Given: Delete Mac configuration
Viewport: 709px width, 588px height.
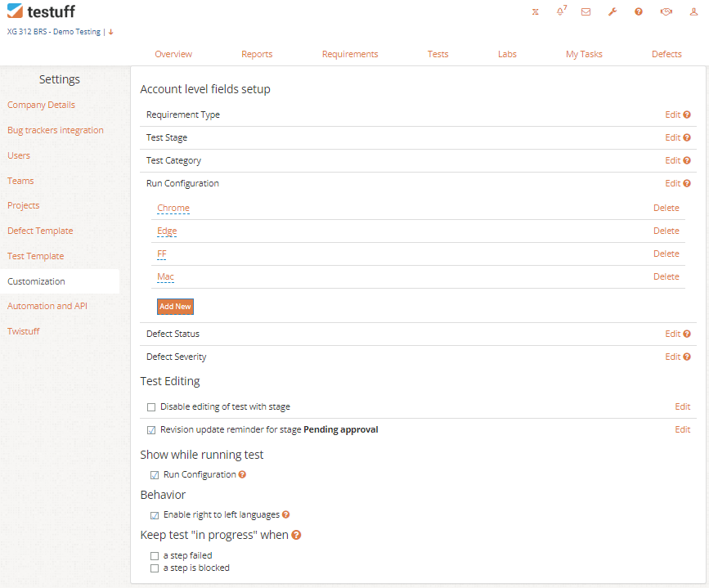Looking at the screenshot, I should [666, 276].
